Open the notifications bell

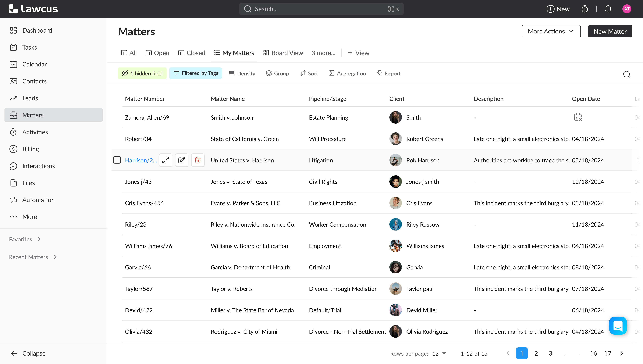pos(608,9)
